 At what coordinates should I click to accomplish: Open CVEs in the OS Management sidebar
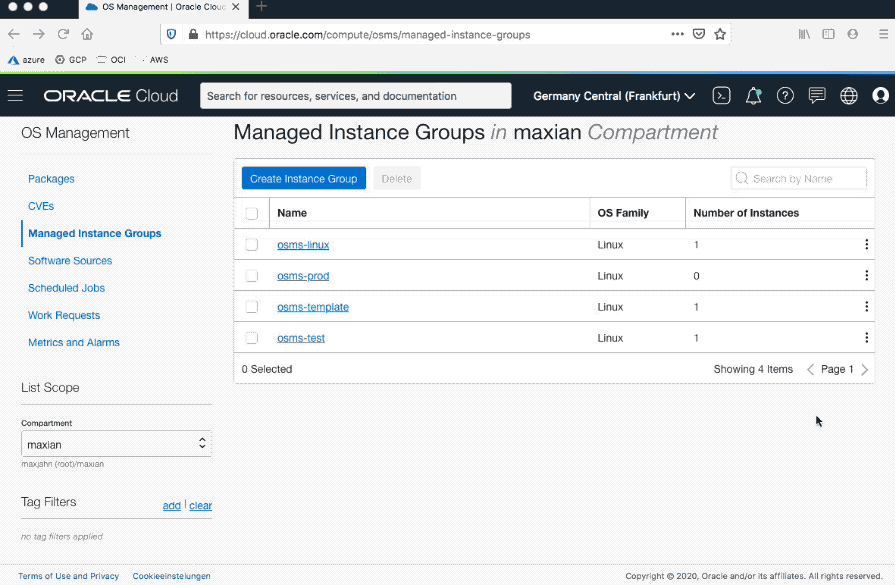click(41, 206)
